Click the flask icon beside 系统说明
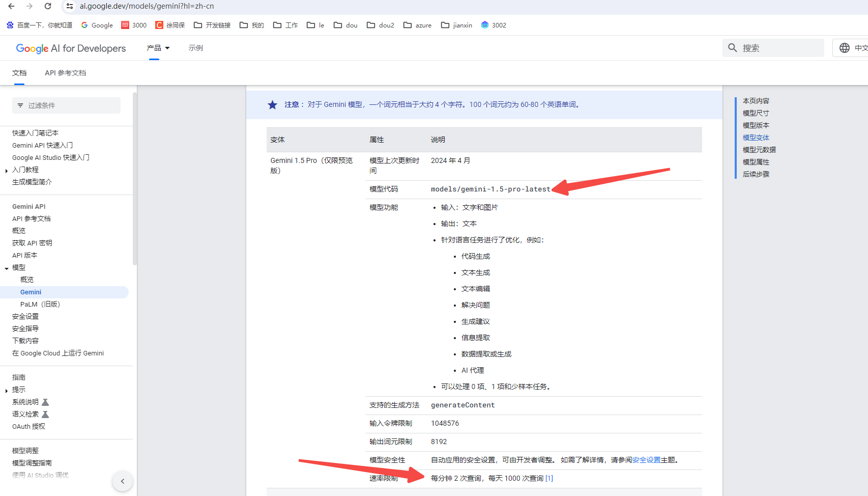The image size is (868, 496). [x=45, y=402]
